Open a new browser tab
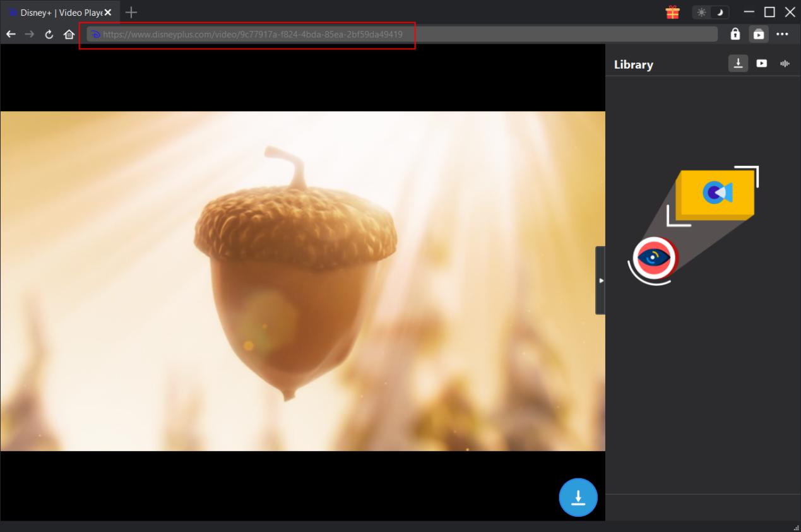801x532 pixels. [x=131, y=11]
